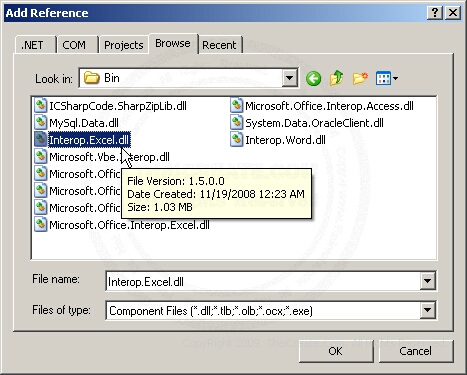Expand the Files of type dropdown arrow
This screenshot has height=375, width=467.
pos(427,311)
